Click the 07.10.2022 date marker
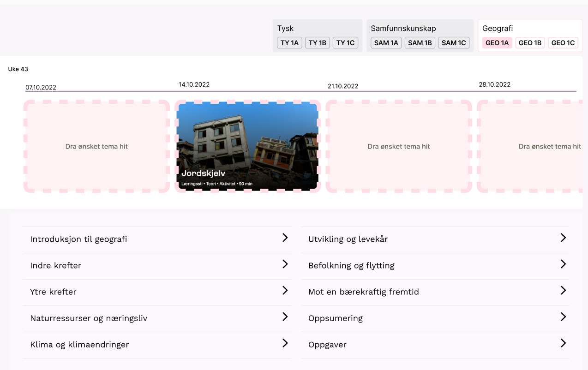Viewport: 588px width, 370px height. (x=41, y=87)
